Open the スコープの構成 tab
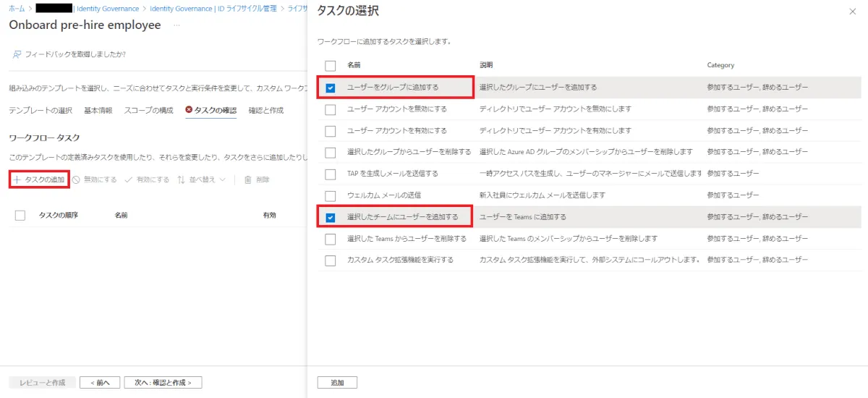The width and height of the screenshot is (868, 398). (148, 110)
